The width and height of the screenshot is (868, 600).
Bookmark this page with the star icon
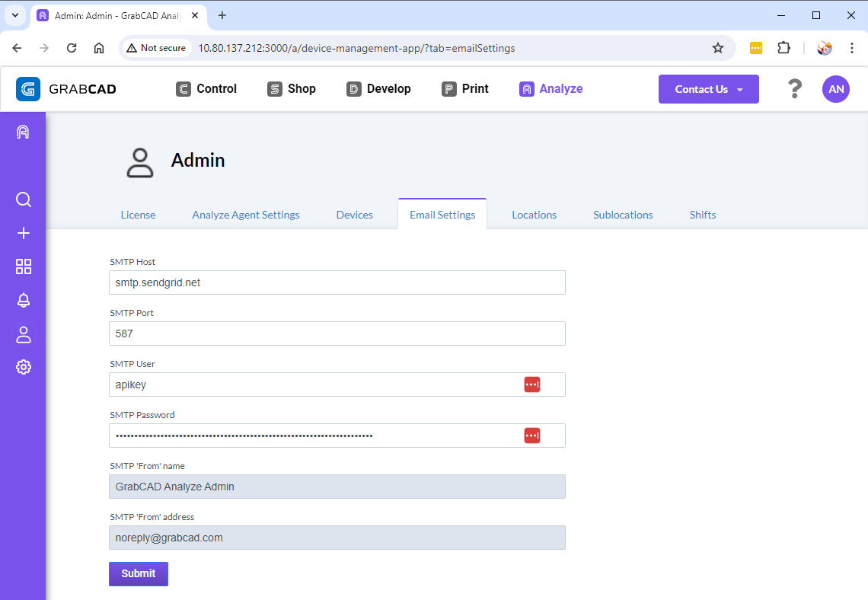click(718, 48)
